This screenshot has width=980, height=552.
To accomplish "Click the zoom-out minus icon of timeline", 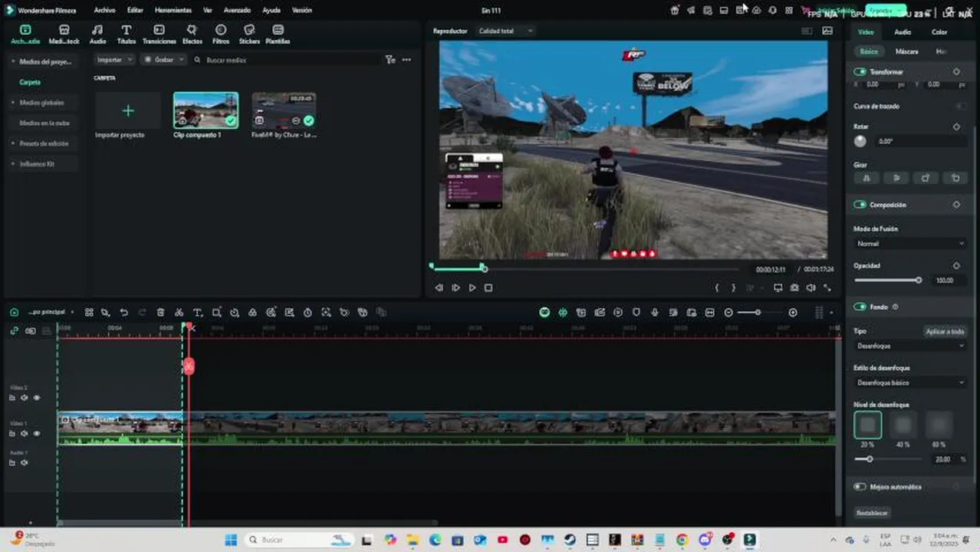I will point(728,312).
